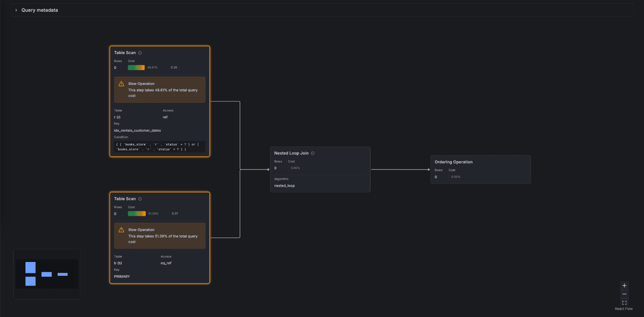644x317 pixels.
Task: Click the top-left node thumbnail in the minimap
Action: coord(30,267)
